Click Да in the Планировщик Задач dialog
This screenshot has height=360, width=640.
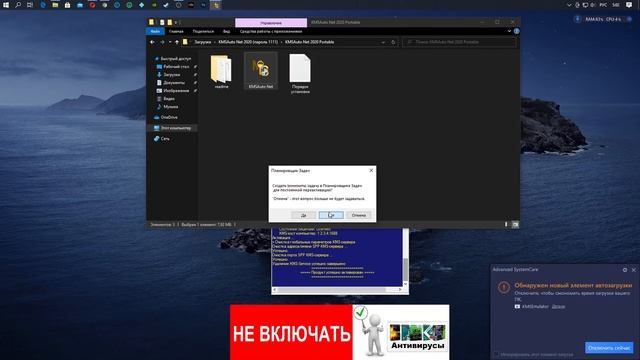coord(303,215)
